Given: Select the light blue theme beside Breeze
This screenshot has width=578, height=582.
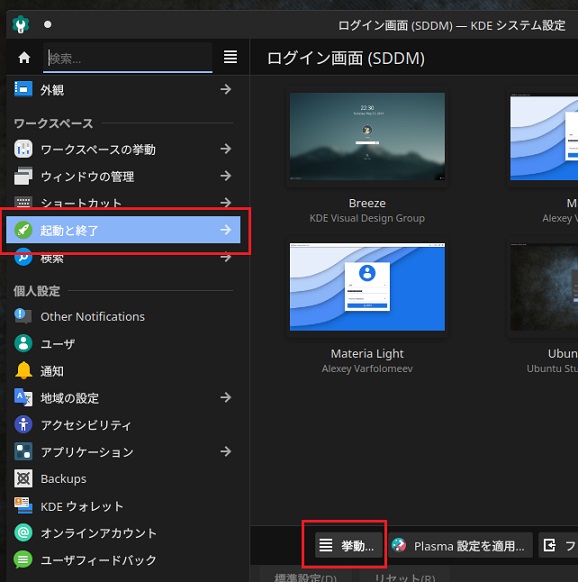Looking at the screenshot, I should click(x=544, y=137).
